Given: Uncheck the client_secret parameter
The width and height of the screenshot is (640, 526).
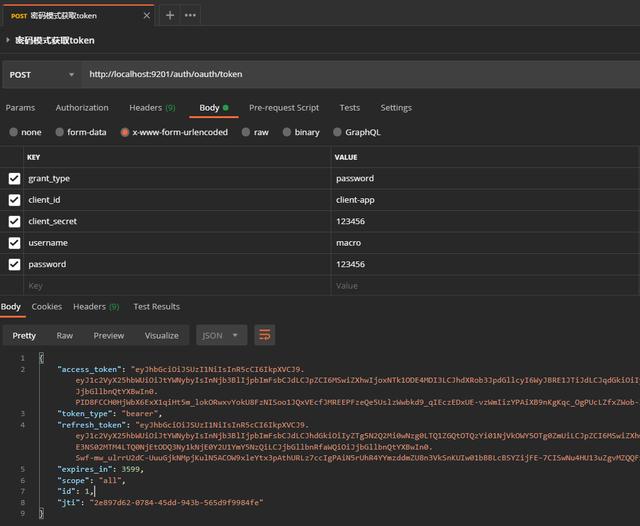Looking at the screenshot, I should click(14, 221).
